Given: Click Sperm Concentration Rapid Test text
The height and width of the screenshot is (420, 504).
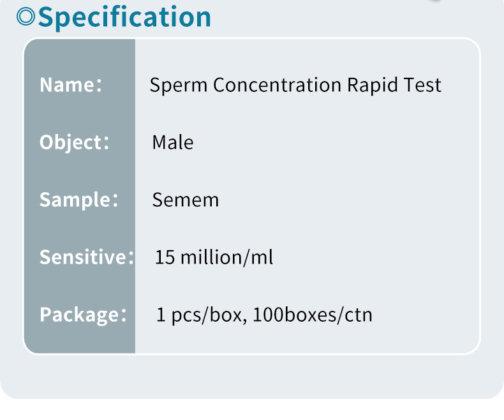Looking at the screenshot, I should 295,86.
